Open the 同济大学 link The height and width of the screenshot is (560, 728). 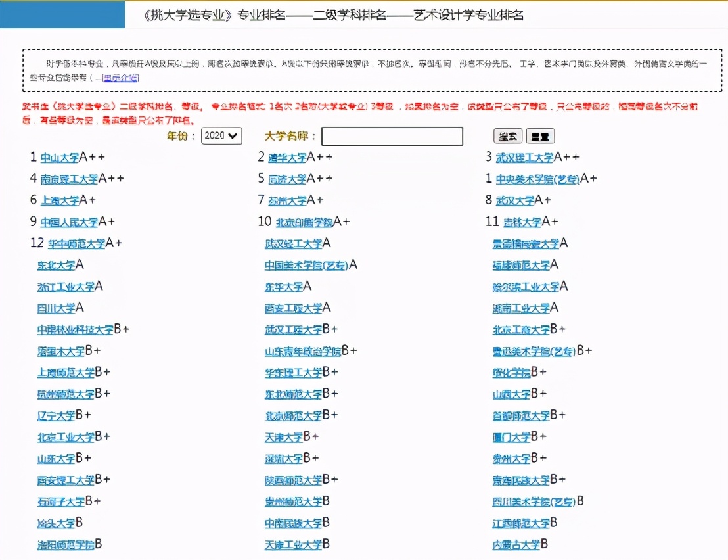point(287,178)
